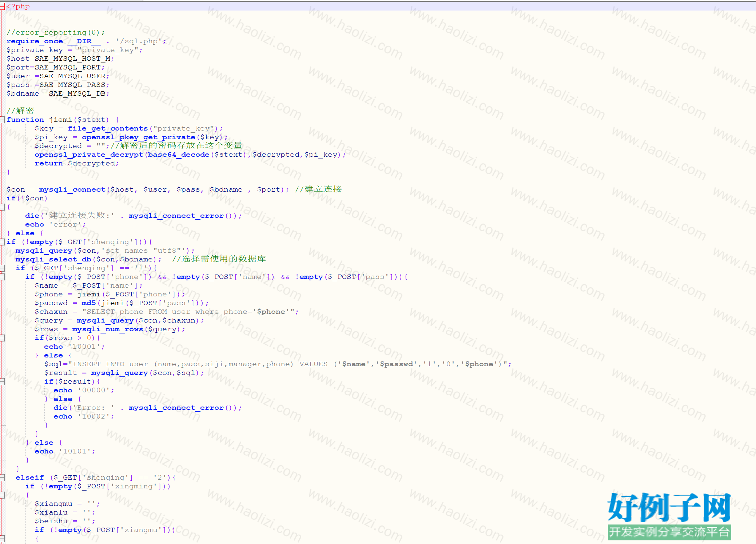Click openssl_pkey_get_private function call
Screen dimensions: 756x544
(139, 137)
